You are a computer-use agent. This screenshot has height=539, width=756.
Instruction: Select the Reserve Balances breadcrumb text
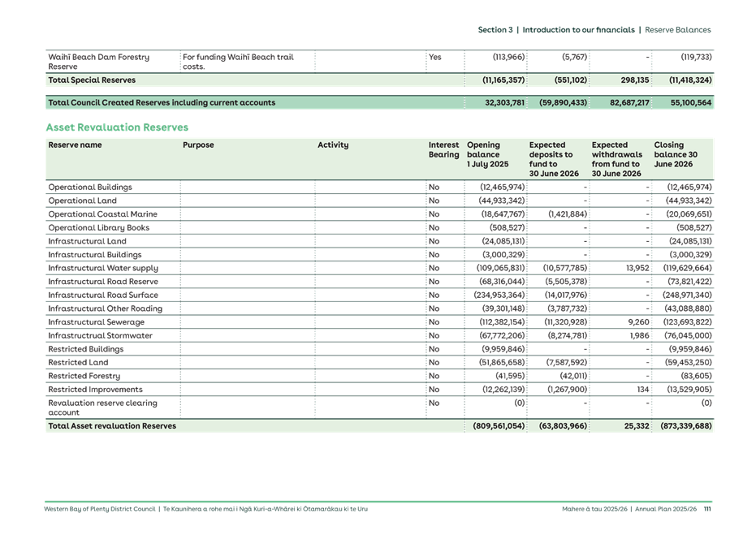click(678, 29)
